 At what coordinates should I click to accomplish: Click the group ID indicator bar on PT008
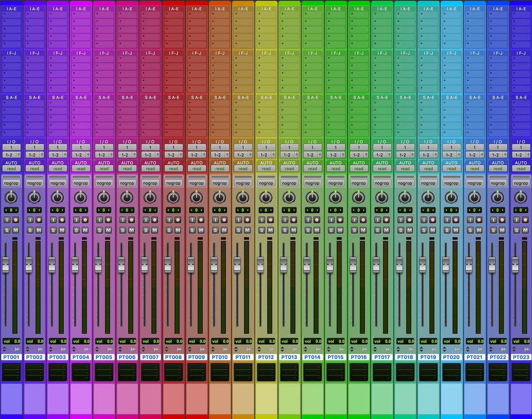tap(174, 177)
